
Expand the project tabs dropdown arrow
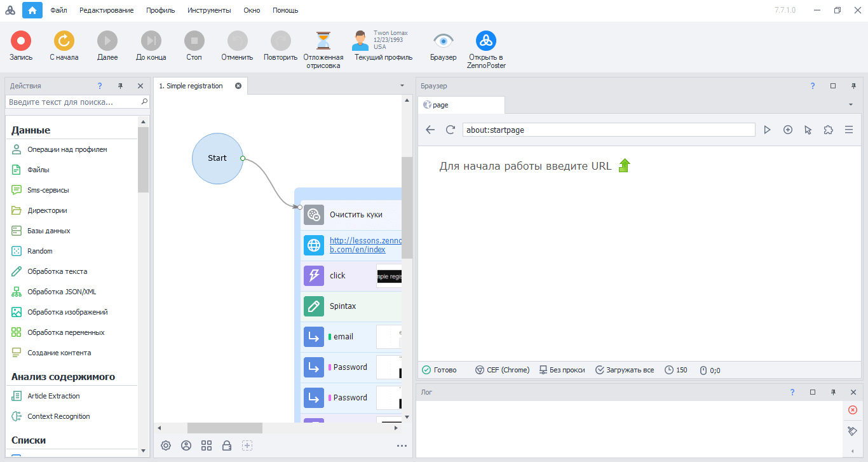tap(402, 86)
